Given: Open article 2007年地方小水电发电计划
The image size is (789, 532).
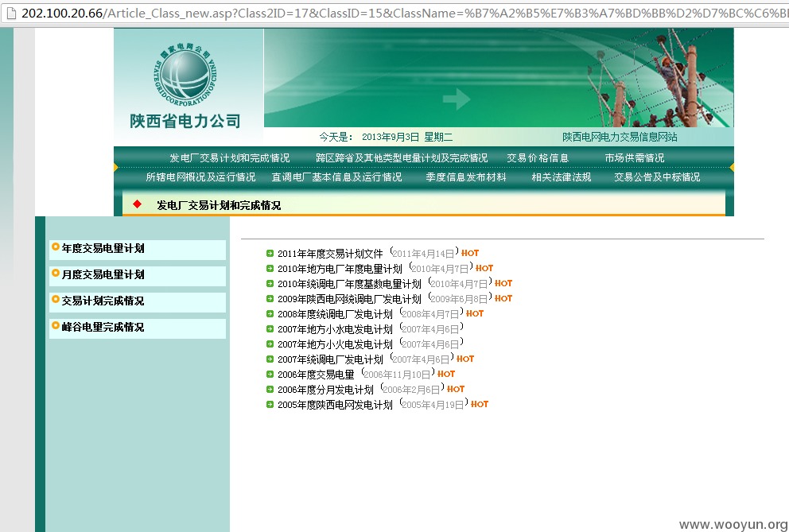Looking at the screenshot, I should [x=335, y=329].
